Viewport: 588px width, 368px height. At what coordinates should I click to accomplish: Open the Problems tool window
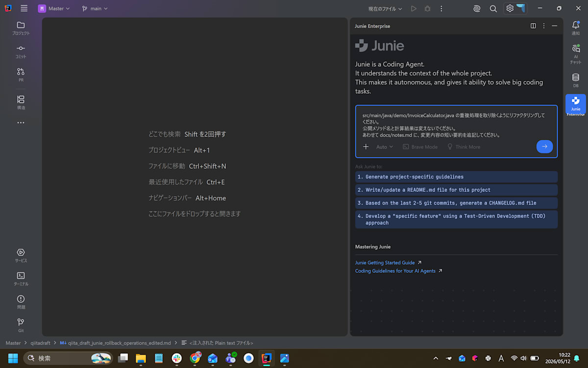tap(21, 302)
